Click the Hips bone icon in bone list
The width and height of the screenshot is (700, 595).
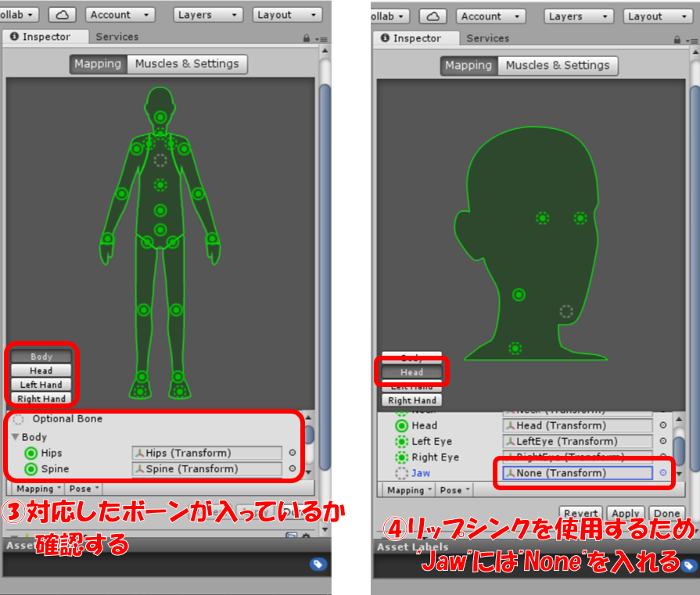point(31,453)
